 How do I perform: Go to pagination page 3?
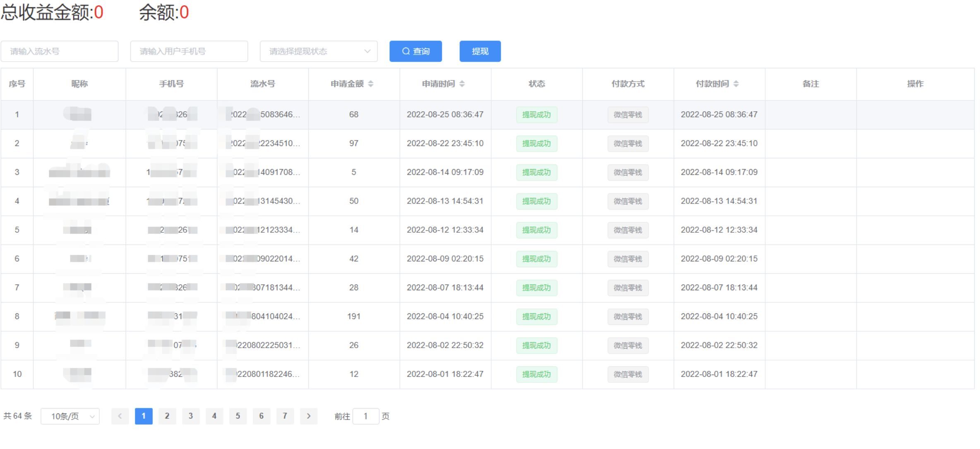(x=191, y=416)
